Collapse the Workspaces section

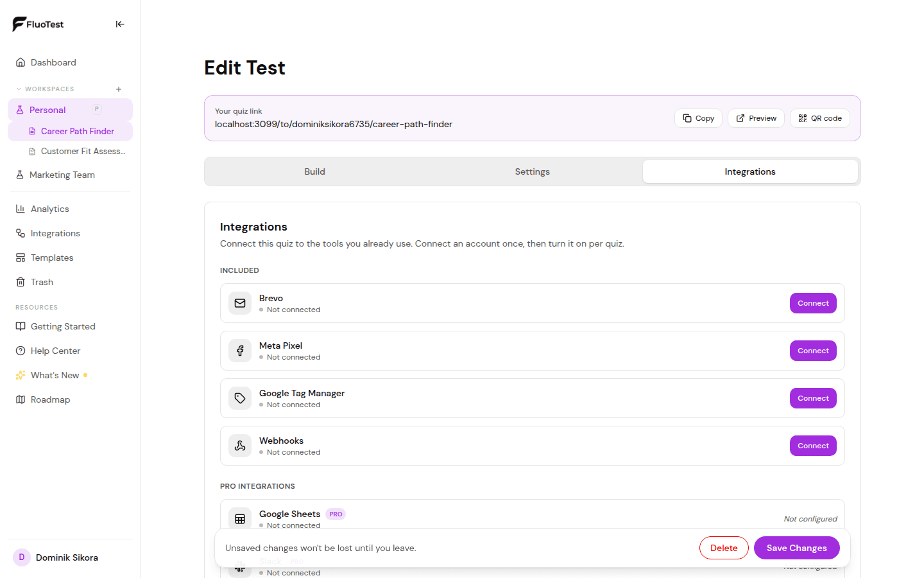(45, 89)
